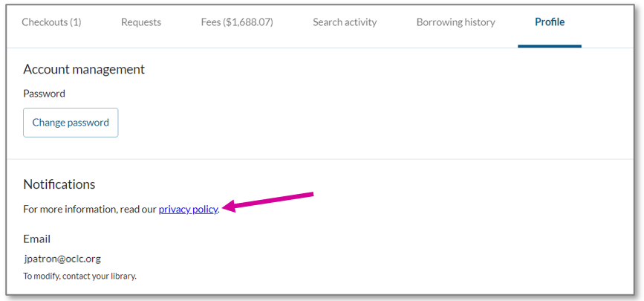Open the Fees ($1,688.07) tab

tap(237, 22)
